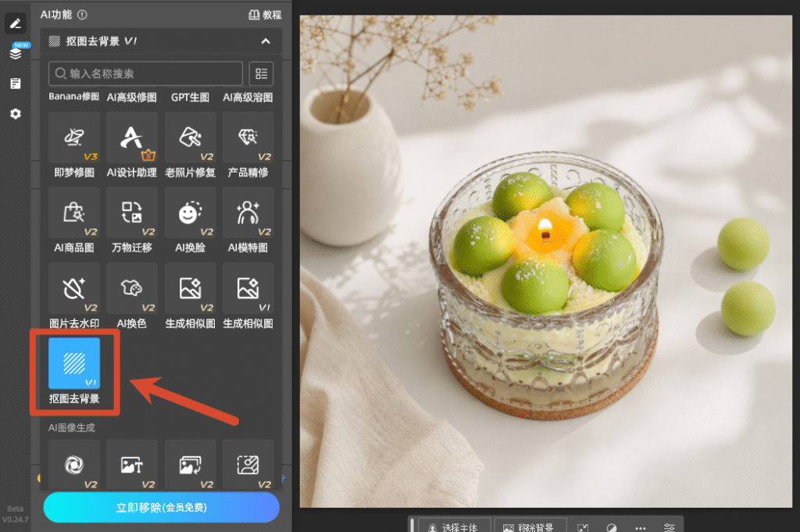
Task: Open the settings gear in sidebar
Action: (16, 114)
